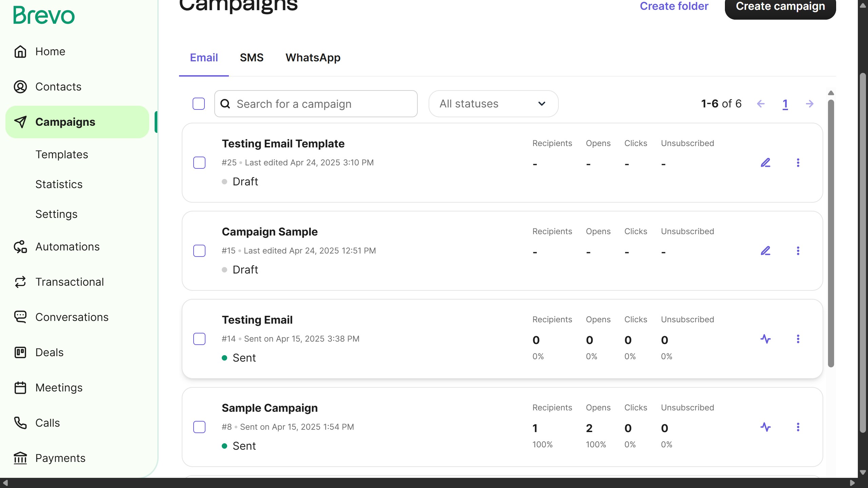
Task: Click the Automations sidebar icon
Action: tap(20, 247)
